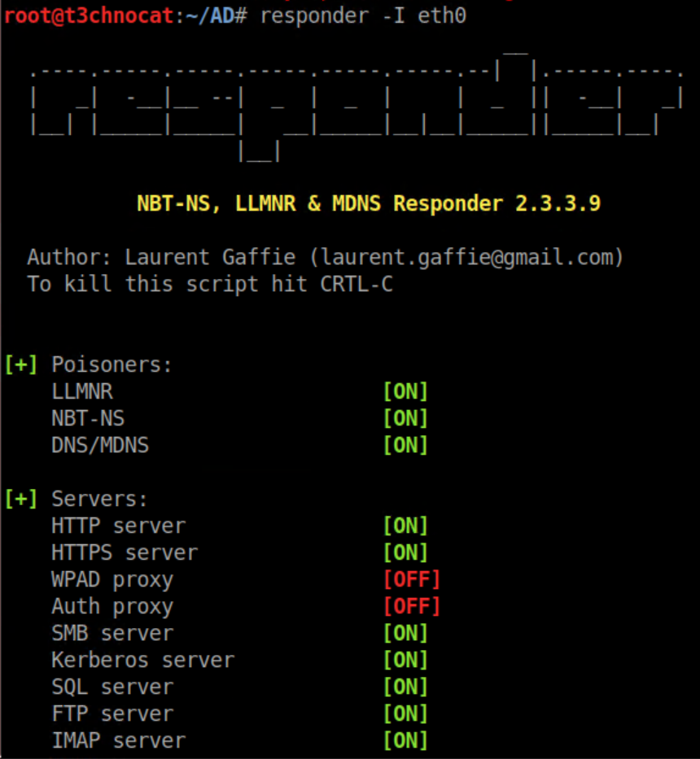
Task: Enable the Auth proxy [OFF] indicator
Action: [412, 607]
